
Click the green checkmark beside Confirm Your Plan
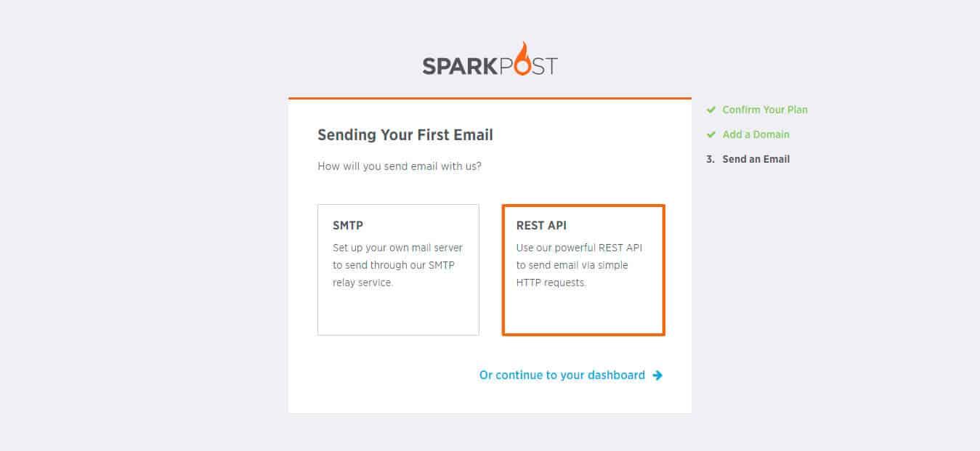(x=711, y=110)
